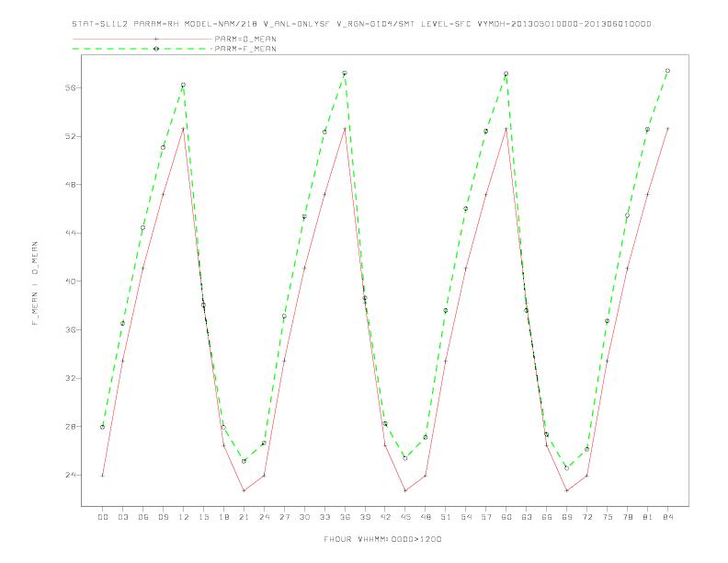The image size is (728, 563).
Task: Click the y-axis tick label 40
Action: pos(70,281)
